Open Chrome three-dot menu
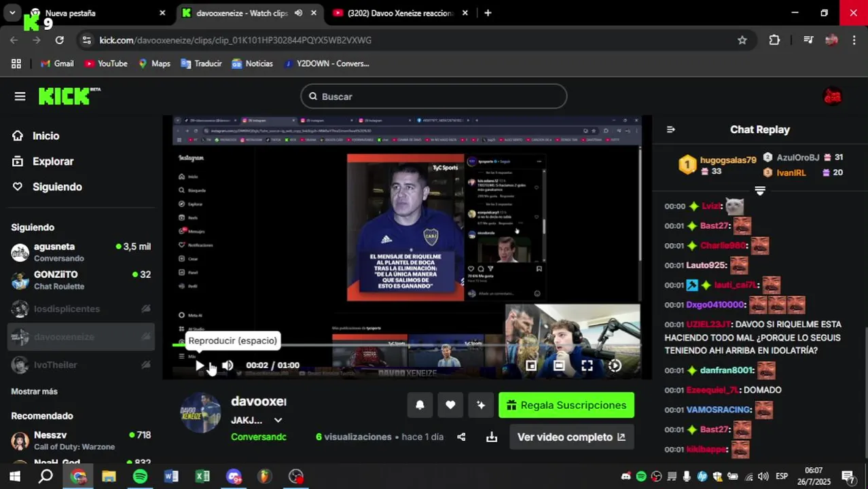 [x=854, y=40]
